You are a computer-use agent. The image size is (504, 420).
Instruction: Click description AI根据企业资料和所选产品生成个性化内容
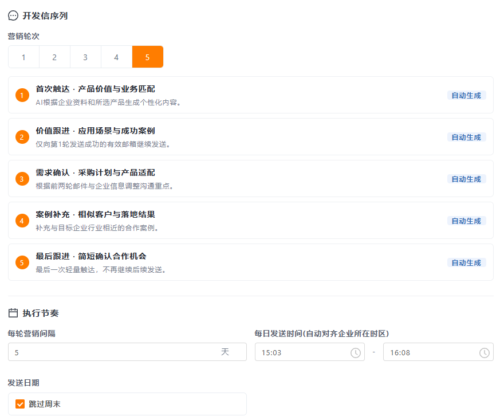pos(108,102)
